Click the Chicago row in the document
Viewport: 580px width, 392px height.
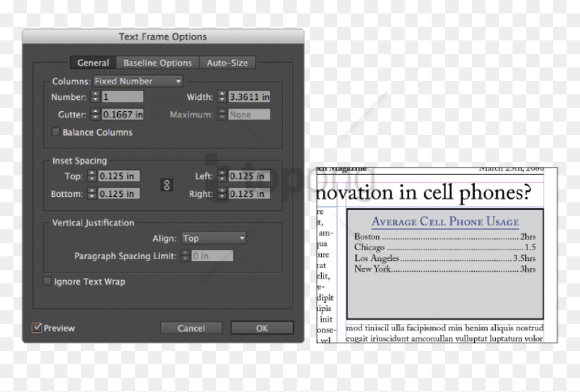tap(445, 247)
